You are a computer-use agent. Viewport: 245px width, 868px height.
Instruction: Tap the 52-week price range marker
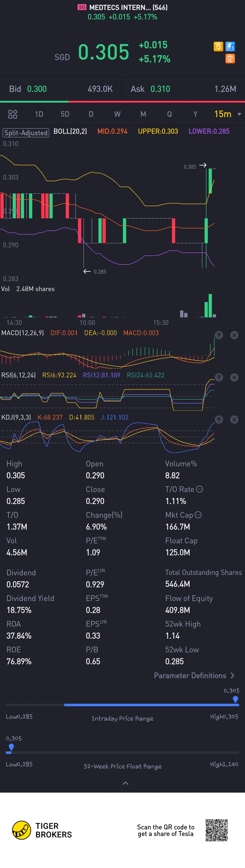11,747
